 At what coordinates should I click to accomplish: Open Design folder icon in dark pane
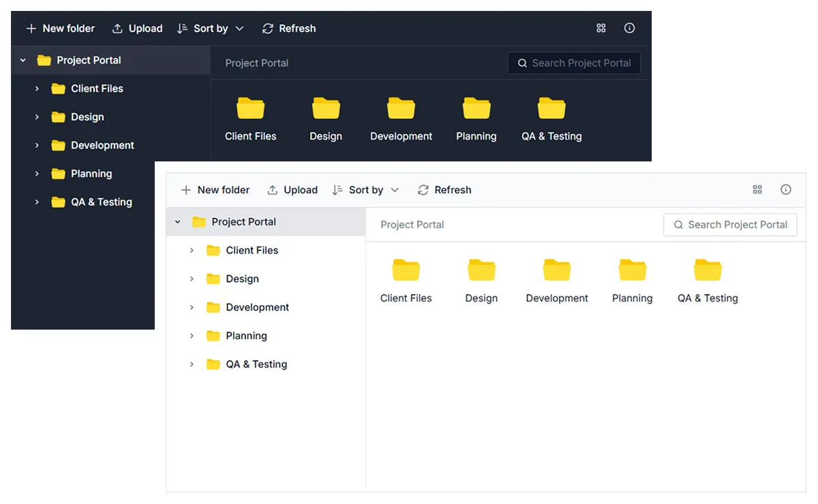[326, 108]
